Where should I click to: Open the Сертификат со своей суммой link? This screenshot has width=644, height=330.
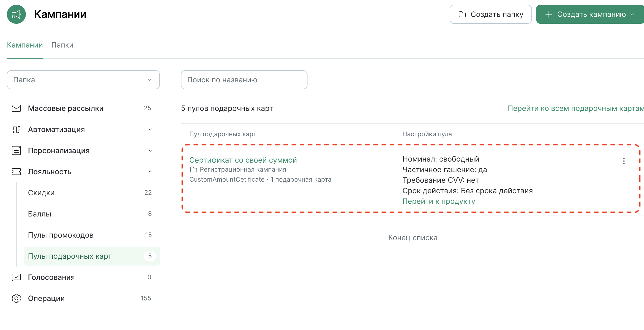pyautogui.click(x=243, y=160)
